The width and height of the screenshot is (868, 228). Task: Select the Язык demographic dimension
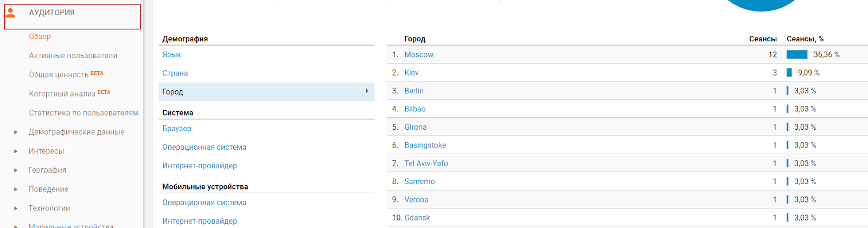coord(171,54)
